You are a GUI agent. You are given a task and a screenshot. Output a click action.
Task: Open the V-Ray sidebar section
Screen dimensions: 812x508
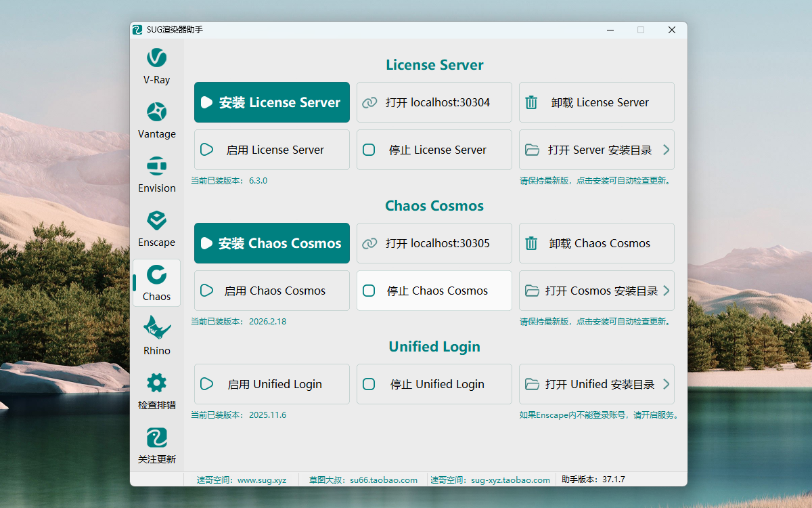pos(156,66)
